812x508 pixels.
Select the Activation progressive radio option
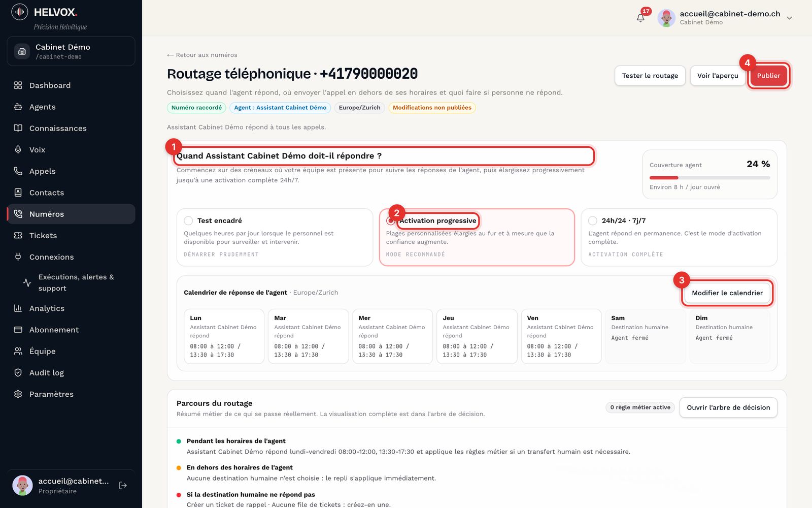tap(390, 220)
